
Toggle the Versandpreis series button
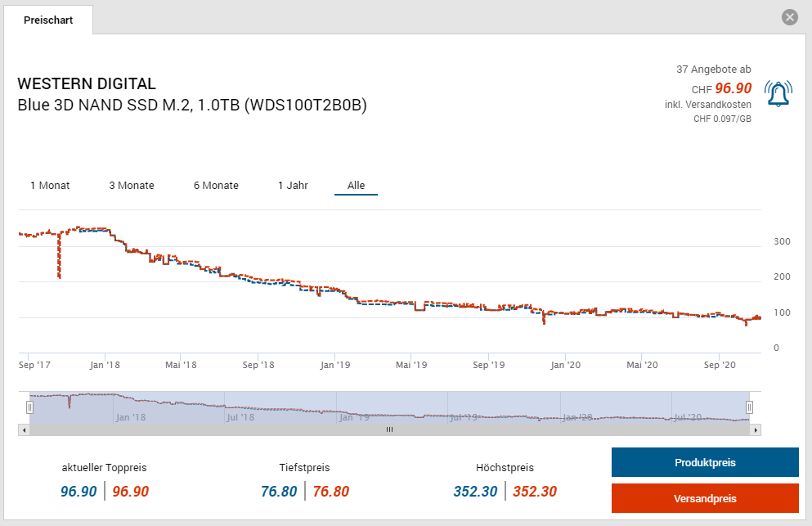click(704, 498)
